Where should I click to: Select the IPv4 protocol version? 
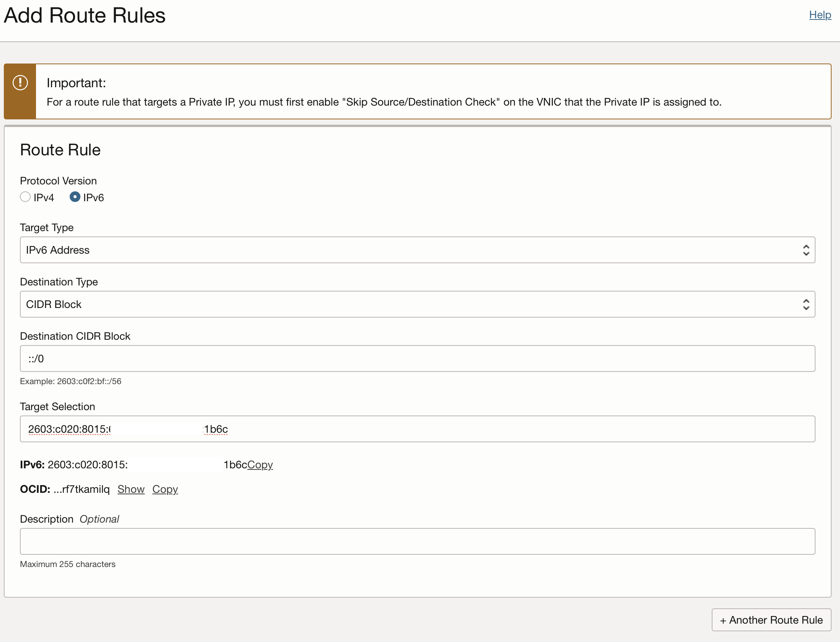click(x=25, y=197)
